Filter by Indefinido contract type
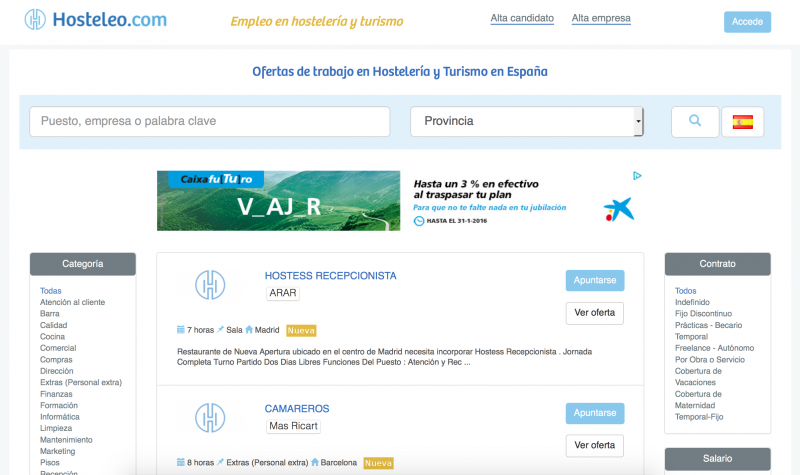 click(x=692, y=302)
